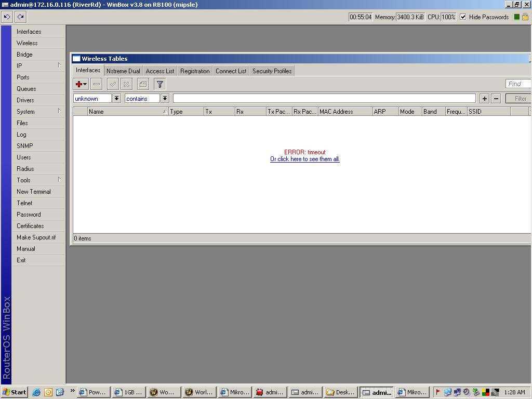Click the '0 items' status bar text
The width and height of the screenshot is (532, 399).
pos(83,238)
